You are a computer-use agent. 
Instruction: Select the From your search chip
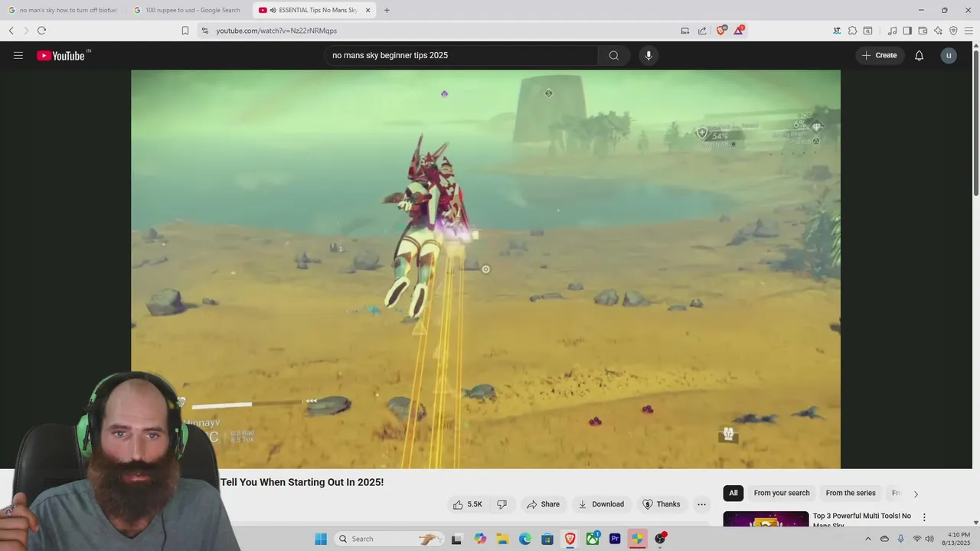pyautogui.click(x=782, y=493)
